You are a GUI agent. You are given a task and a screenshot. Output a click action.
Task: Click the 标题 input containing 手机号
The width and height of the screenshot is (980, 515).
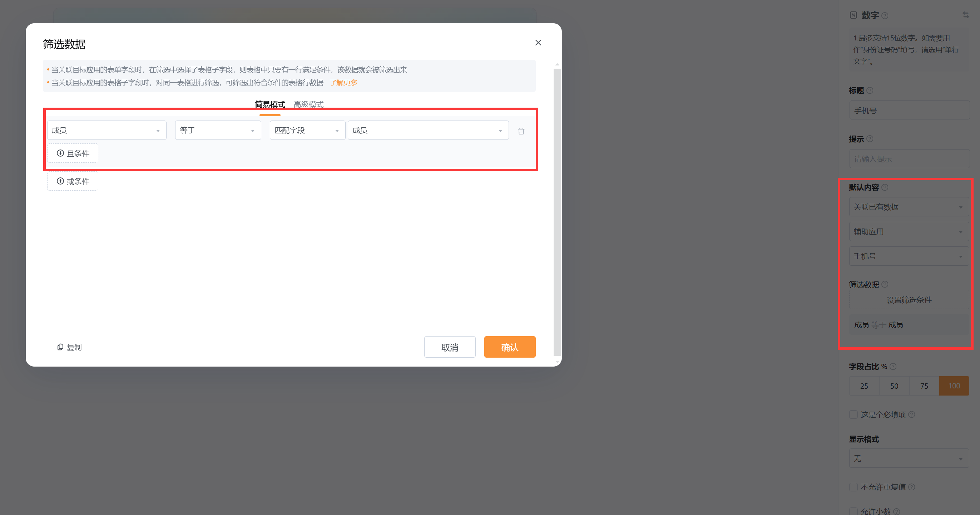tap(909, 111)
